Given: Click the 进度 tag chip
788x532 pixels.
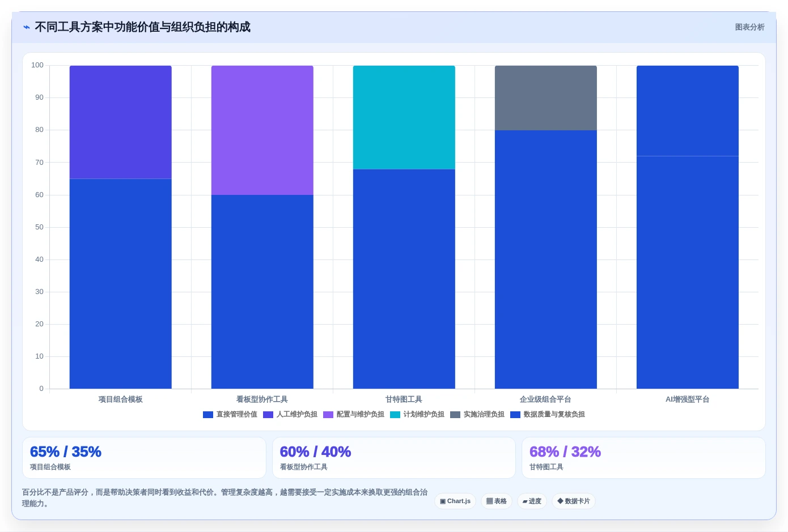Looking at the screenshot, I should [532, 501].
